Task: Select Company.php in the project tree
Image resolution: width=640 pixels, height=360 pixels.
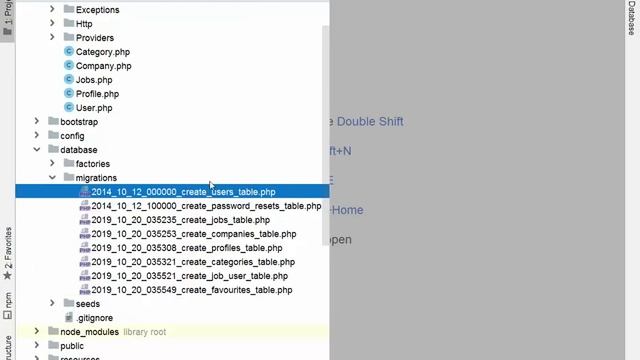Action: pyautogui.click(x=104, y=66)
